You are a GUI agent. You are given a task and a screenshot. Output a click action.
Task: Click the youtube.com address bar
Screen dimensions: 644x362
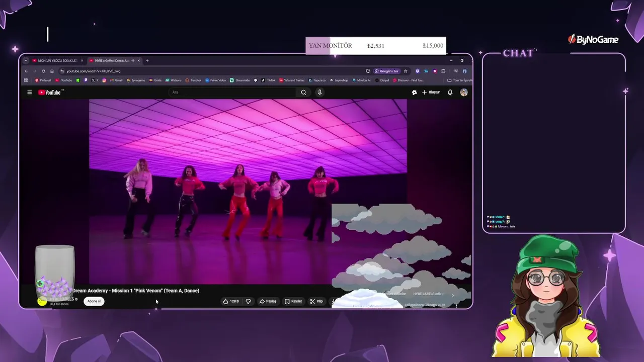click(x=211, y=71)
